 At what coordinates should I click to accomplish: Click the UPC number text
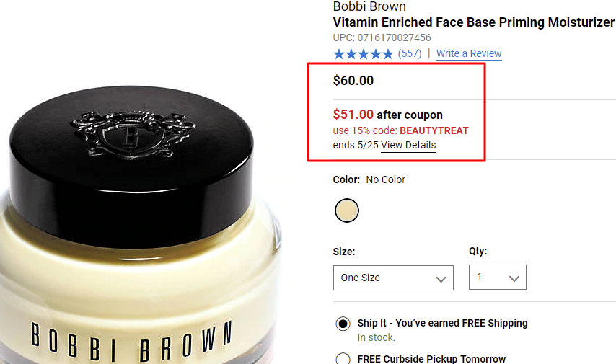382,37
